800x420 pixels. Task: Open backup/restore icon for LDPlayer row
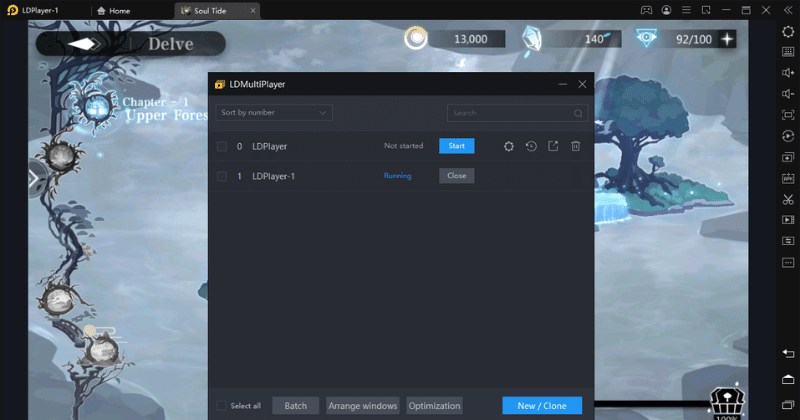[x=531, y=146]
